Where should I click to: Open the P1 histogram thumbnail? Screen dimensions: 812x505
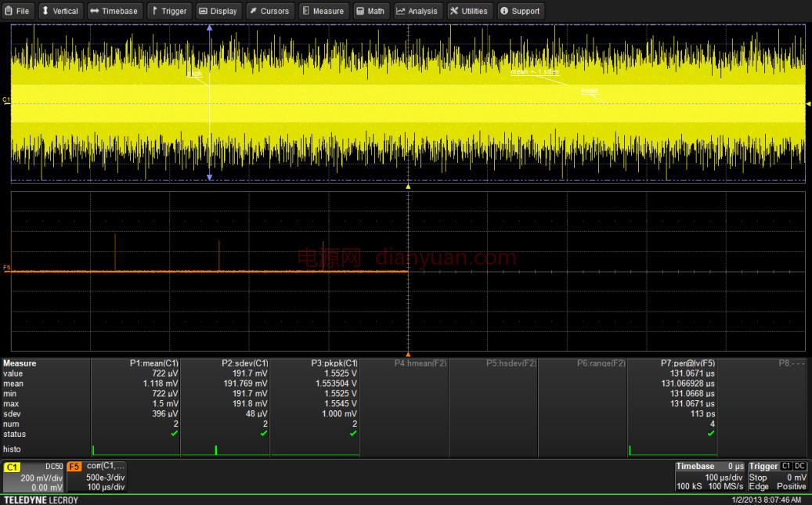(x=135, y=449)
